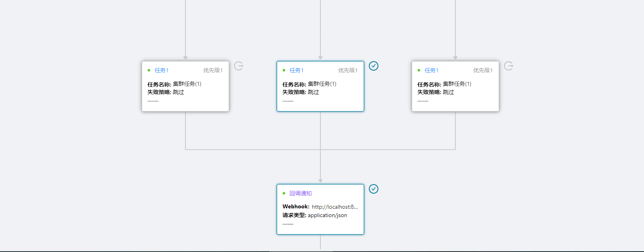Click the green status dot on the 回调通知 node
The height and width of the screenshot is (252, 644).
(x=284, y=194)
